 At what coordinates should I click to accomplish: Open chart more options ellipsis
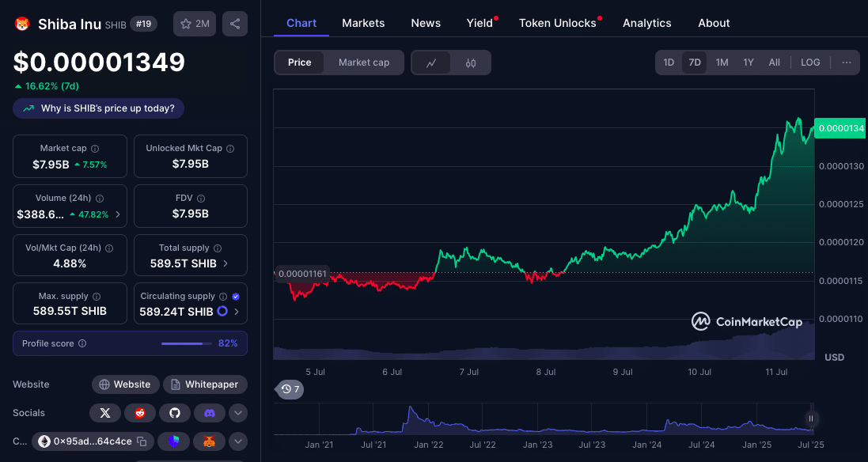847,62
